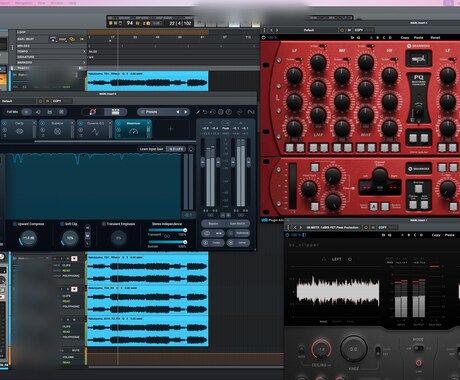Select the Dynamic EQ module in Ozone
Screen dimensions: 460x380
coord(95,129)
